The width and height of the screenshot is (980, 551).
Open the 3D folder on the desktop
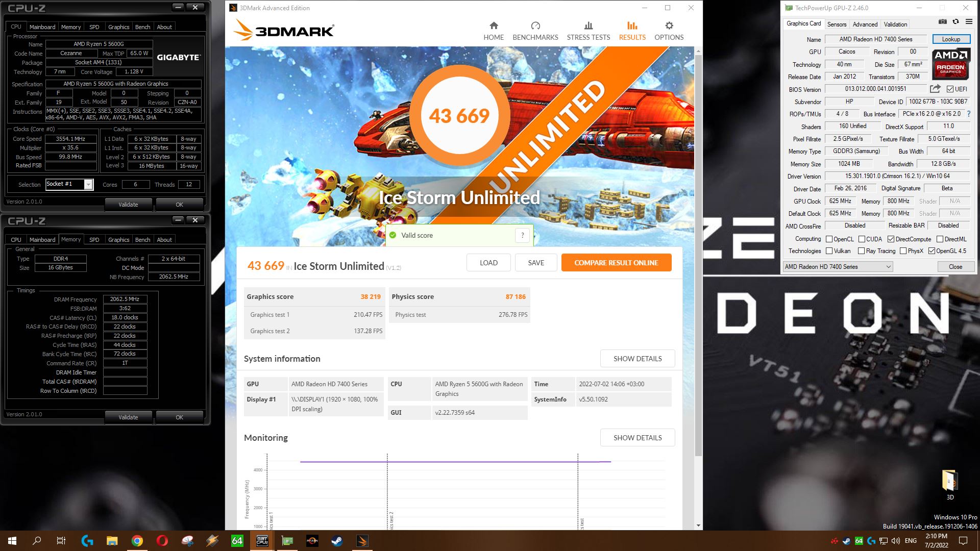point(950,485)
